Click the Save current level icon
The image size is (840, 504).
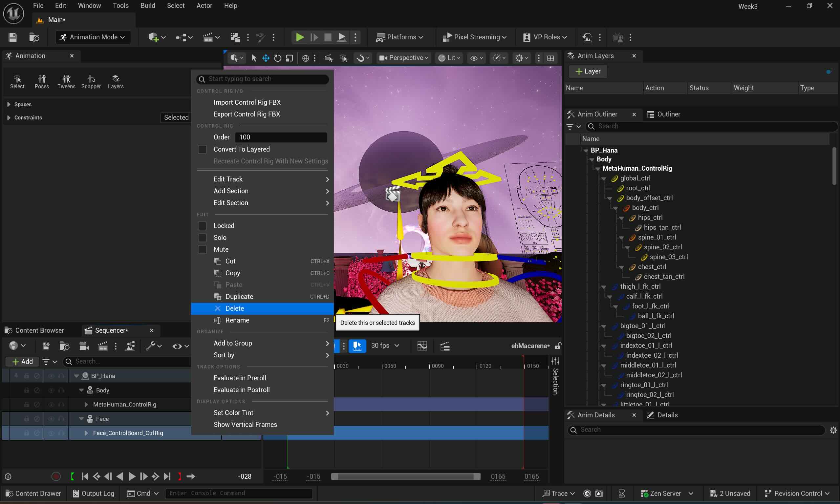tap(12, 37)
